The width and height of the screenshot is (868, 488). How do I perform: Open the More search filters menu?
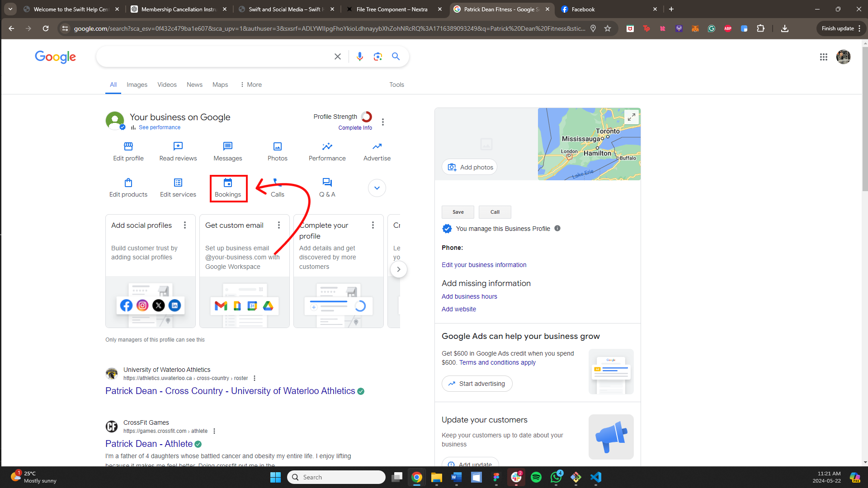coord(251,84)
